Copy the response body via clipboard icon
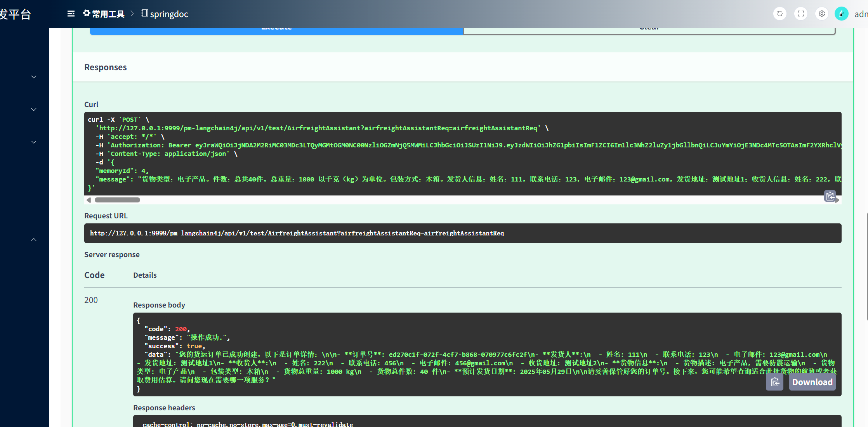Screen dimensions: 868x427 pos(774,382)
